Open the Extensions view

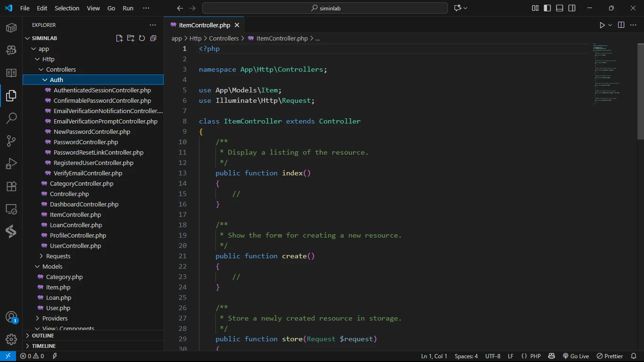pos(11,186)
